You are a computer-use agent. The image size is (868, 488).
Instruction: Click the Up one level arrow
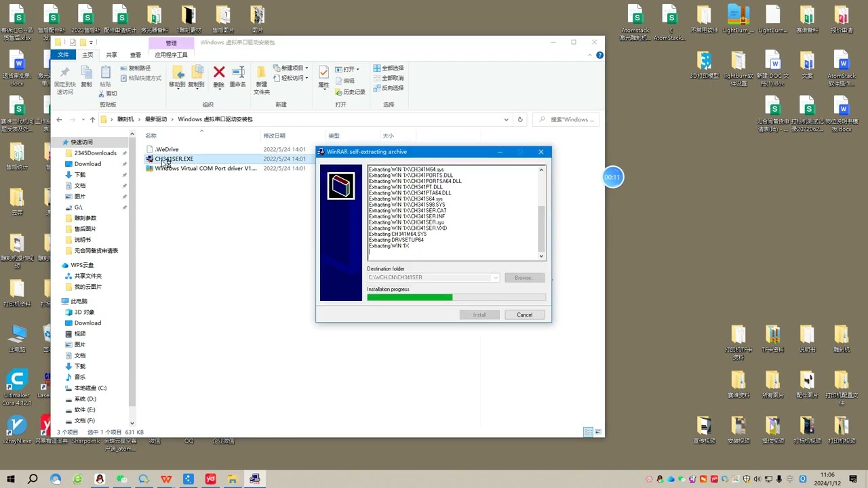92,119
